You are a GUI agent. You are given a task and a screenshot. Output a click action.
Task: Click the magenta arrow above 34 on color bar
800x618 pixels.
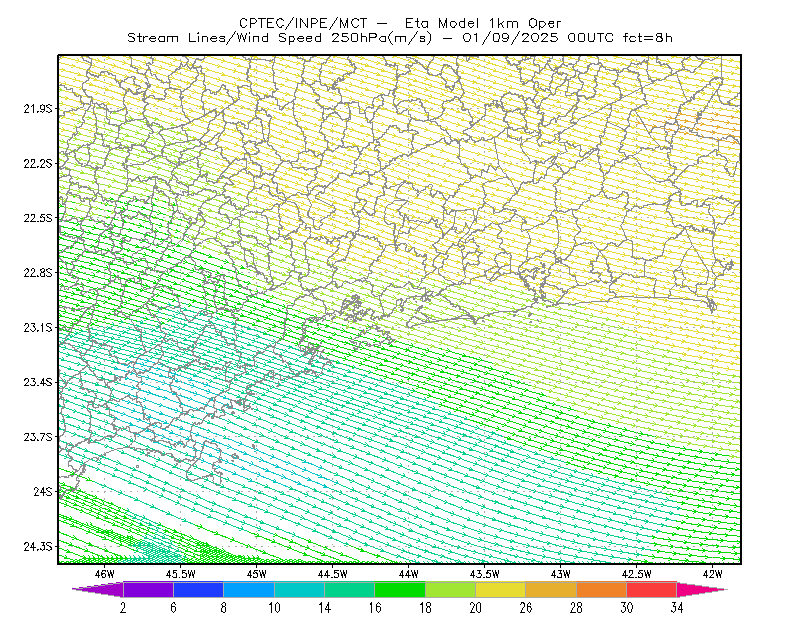click(702, 589)
